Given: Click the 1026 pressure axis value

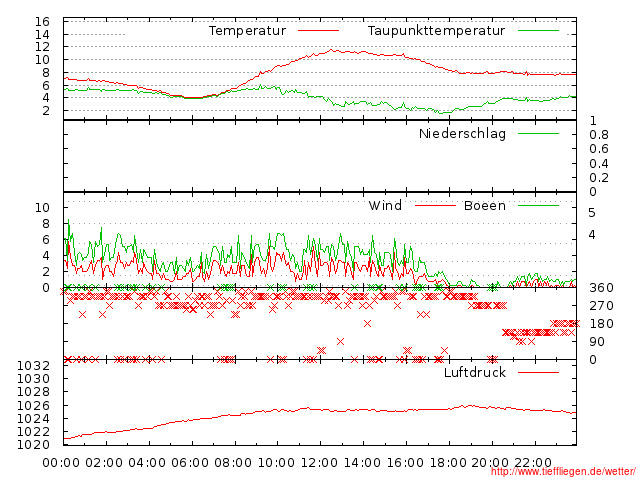Looking at the screenshot, I should click(x=33, y=405).
